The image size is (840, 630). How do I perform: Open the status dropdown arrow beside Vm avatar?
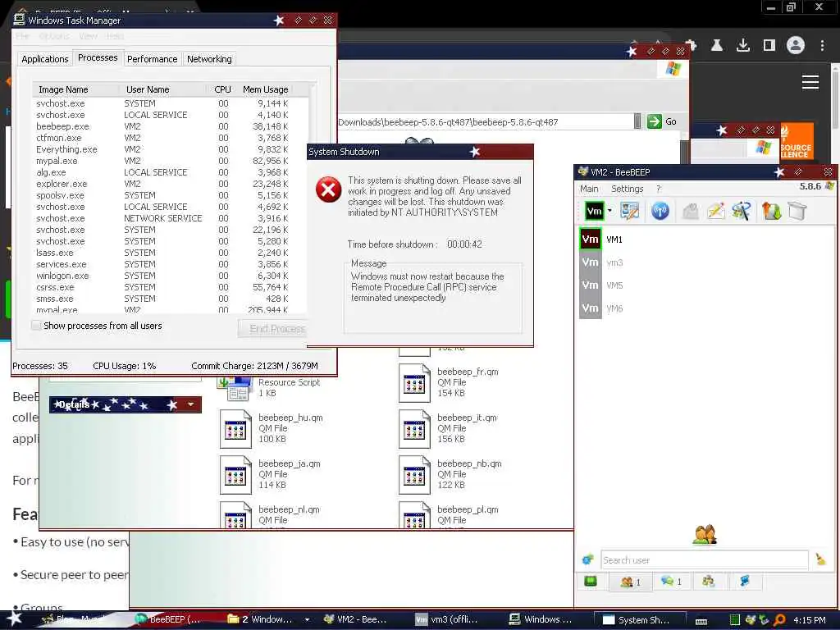click(x=609, y=211)
